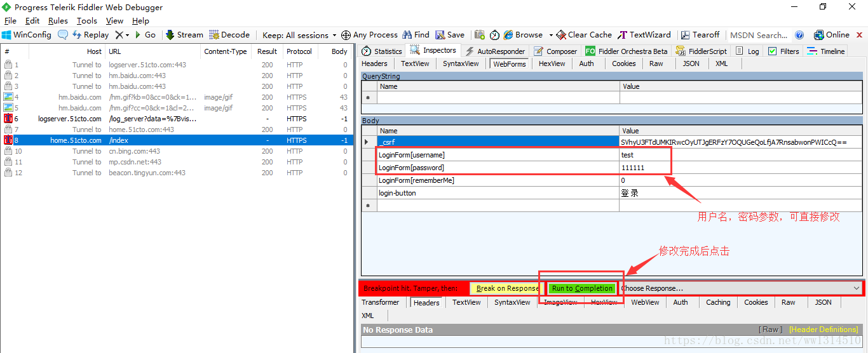Image resolution: width=868 pixels, height=353 pixels.
Task: Select session 10 cn.bing.com:443 tunnel
Action: coord(176,151)
